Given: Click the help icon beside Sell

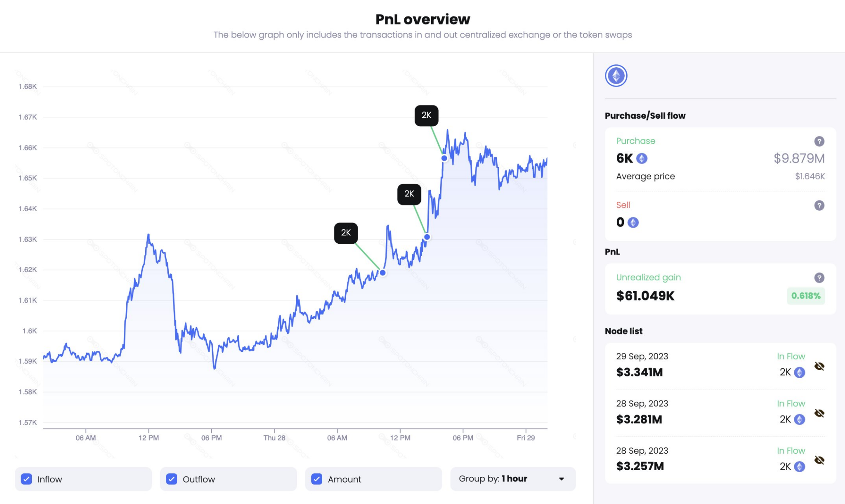Looking at the screenshot, I should coord(819,205).
